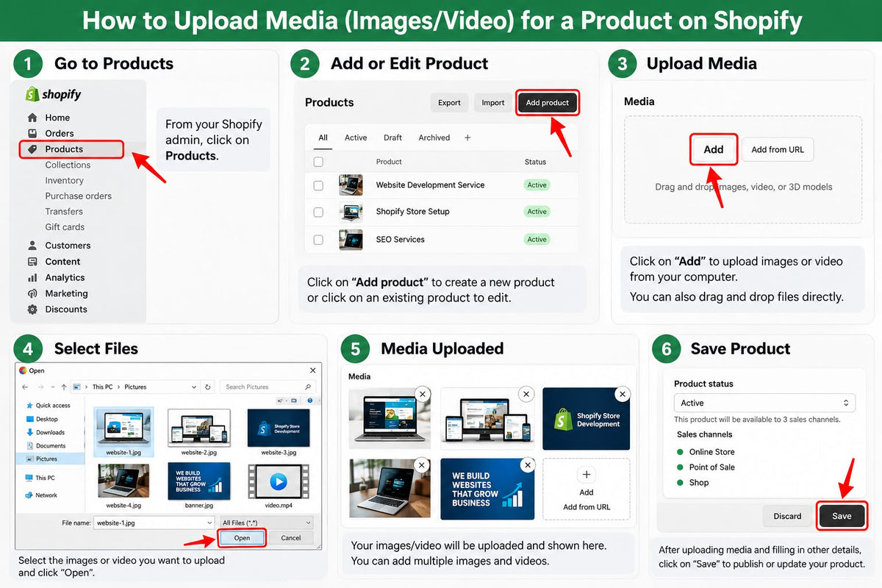Screen dimensions: 882x588
Task: Switch to the Archived tab in Products
Action: 434,137
